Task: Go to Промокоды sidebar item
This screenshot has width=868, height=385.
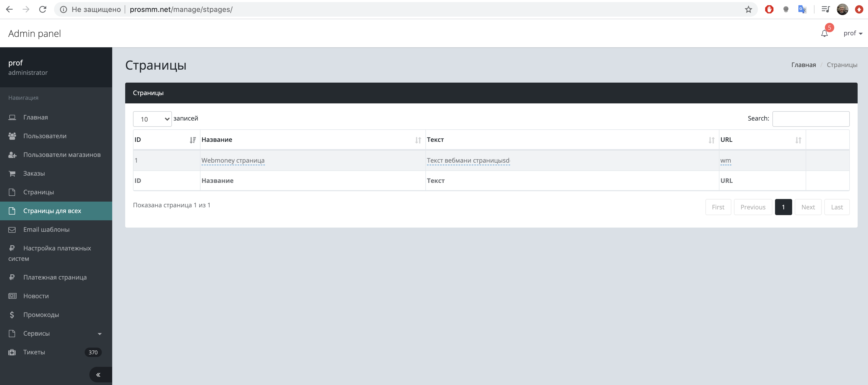Action: point(41,315)
